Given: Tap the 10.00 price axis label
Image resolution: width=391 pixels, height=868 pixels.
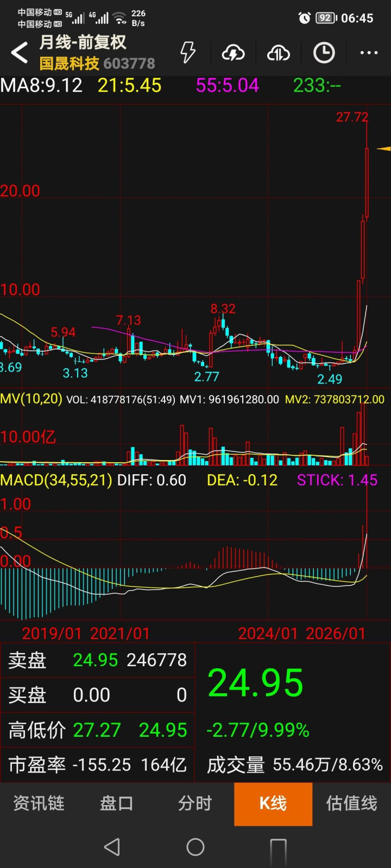Looking at the screenshot, I should (x=20, y=290).
